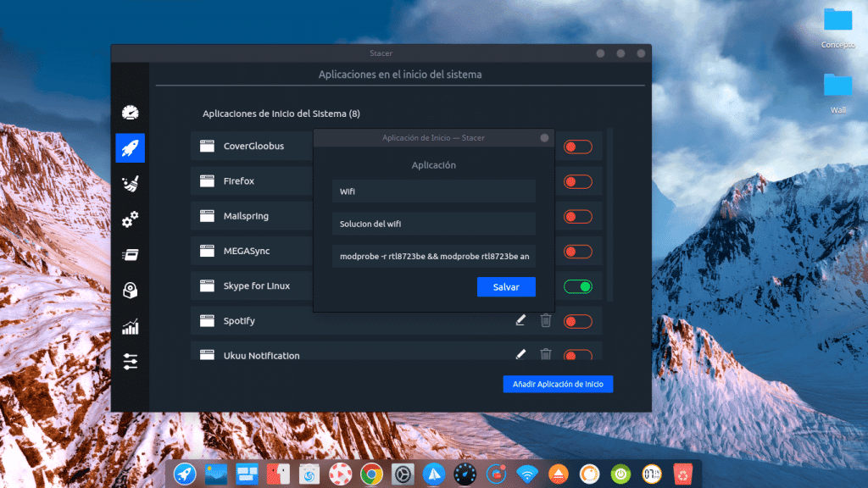The width and height of the screenshot is (868, 488).
Task: Launch Google Chrome from dock
Action: pos(371,474)
